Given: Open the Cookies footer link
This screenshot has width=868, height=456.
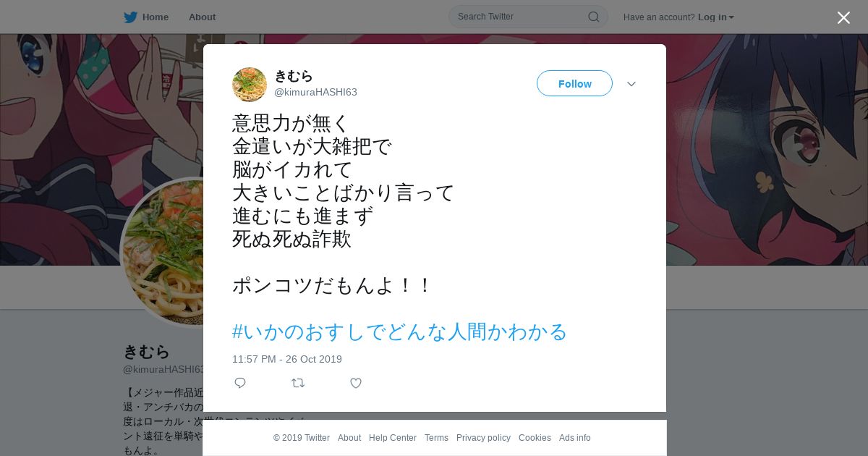Looking at the screenshot, I should point(535,438).
